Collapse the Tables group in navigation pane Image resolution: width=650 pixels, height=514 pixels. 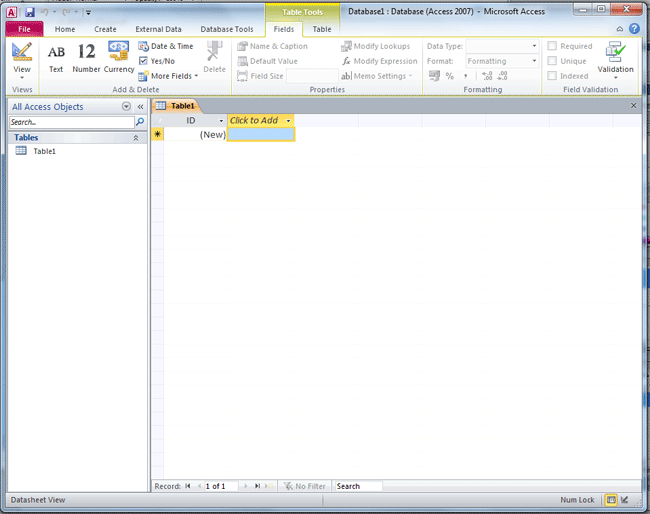pyautogui.click(x=136, y=138)
